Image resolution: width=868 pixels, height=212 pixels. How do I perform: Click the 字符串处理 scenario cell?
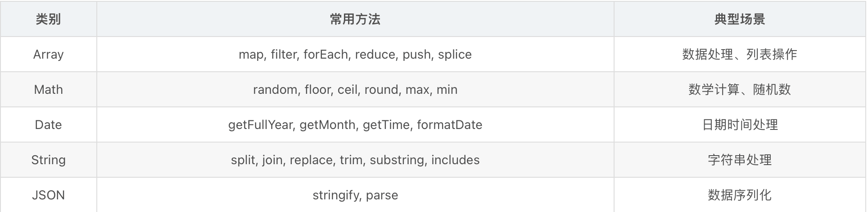click(x=739, y=160)
